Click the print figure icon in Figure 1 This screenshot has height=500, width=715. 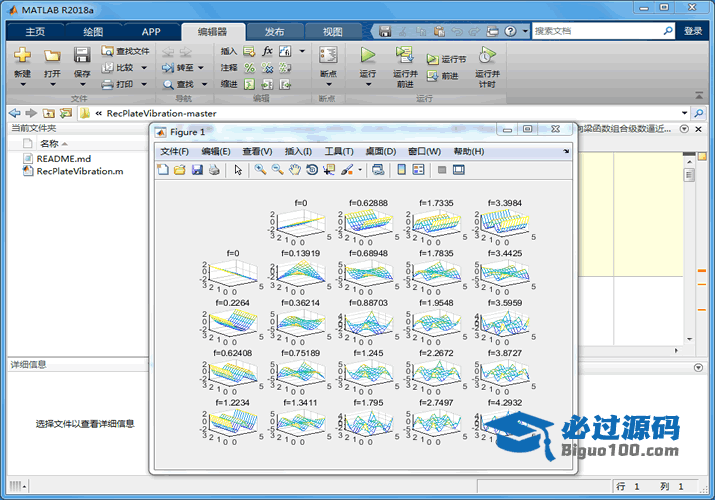(x=214, y=170)
